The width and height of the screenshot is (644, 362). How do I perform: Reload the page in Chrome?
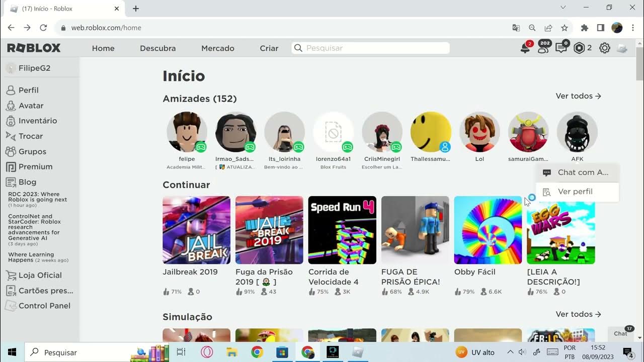[43, 28]
